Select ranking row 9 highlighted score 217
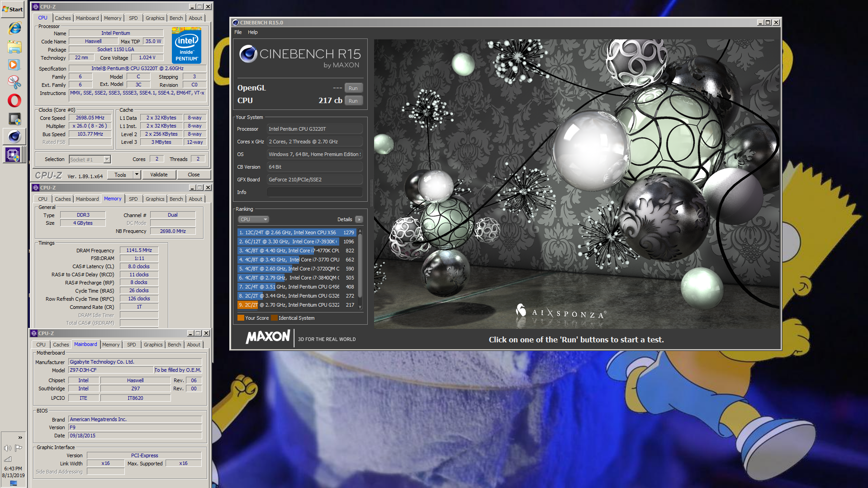The width and height of the screenshot is (868, 488). [297, 305]
